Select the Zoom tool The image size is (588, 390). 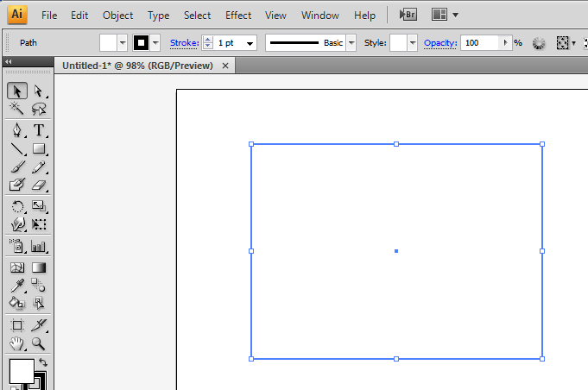click(38, 343)
